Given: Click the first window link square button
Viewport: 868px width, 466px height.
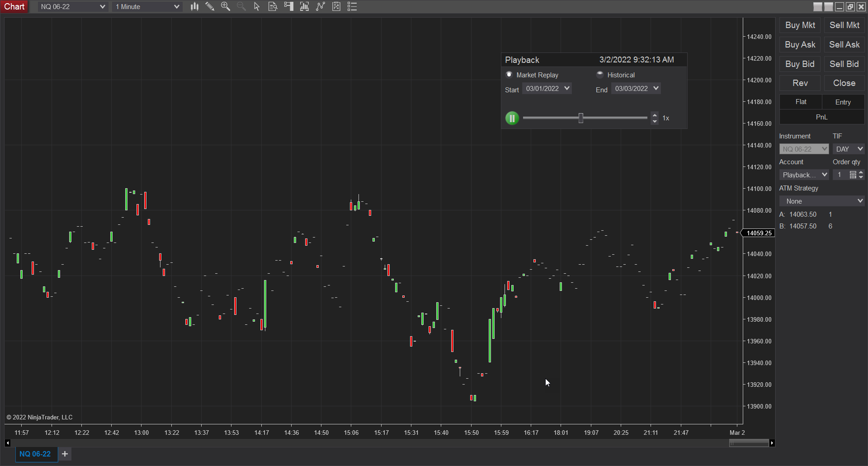Looking at the screenshot, I should (x=818, y=7).
